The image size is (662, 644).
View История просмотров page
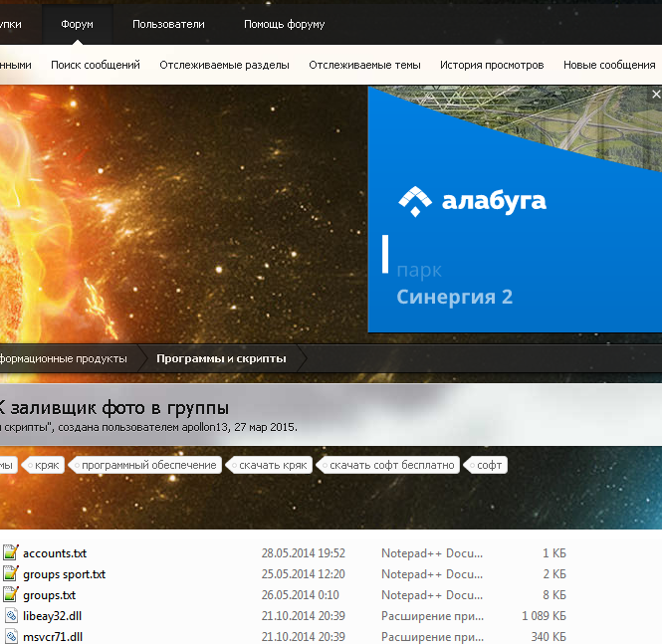492,65
